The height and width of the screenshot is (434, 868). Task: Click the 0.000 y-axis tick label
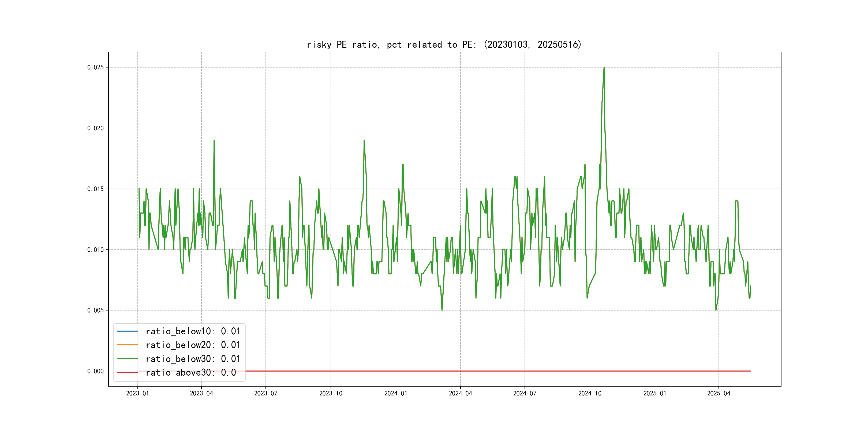coord(95,371)
